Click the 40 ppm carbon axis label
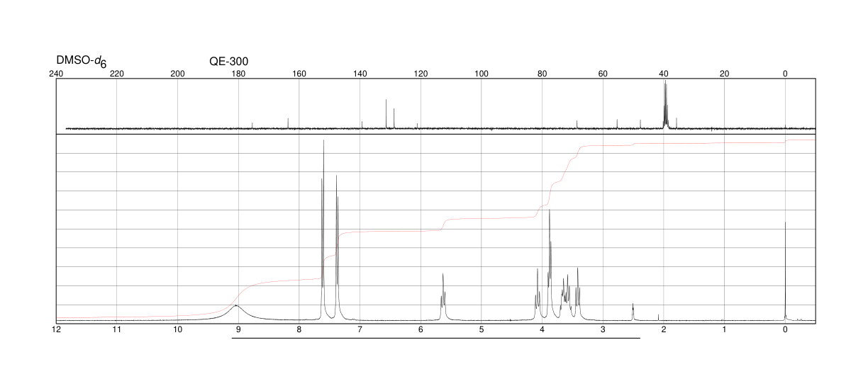This screenshot has height=374, width=868. pos(664,74)
